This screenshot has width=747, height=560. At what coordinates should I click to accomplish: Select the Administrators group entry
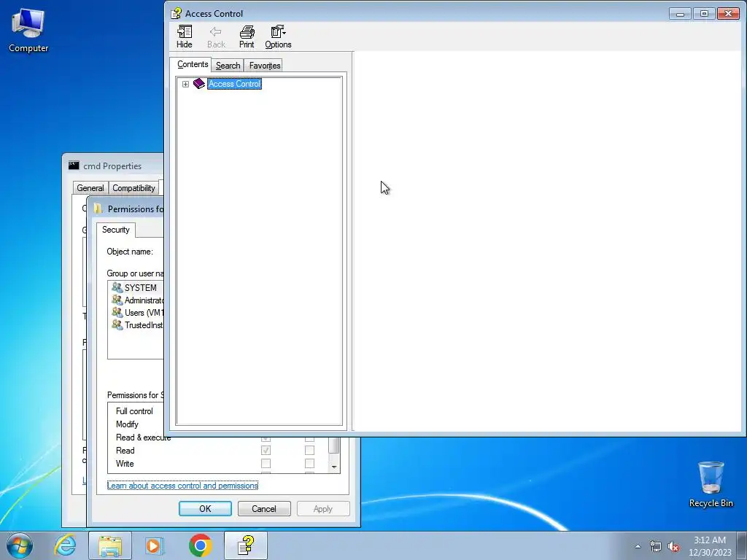[136, 300]
